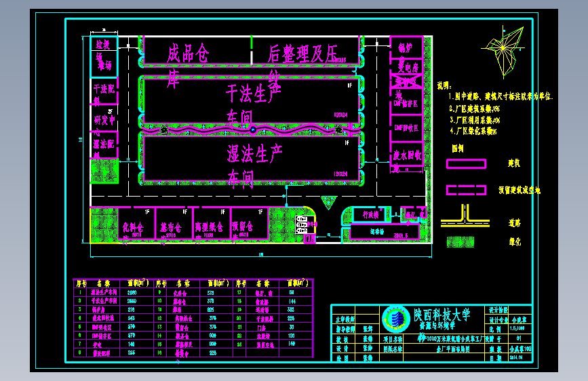588x381 pixels.
Task: Click the green hatched lawn below the 湿法配料 block
Action: (x=104, y=171)
